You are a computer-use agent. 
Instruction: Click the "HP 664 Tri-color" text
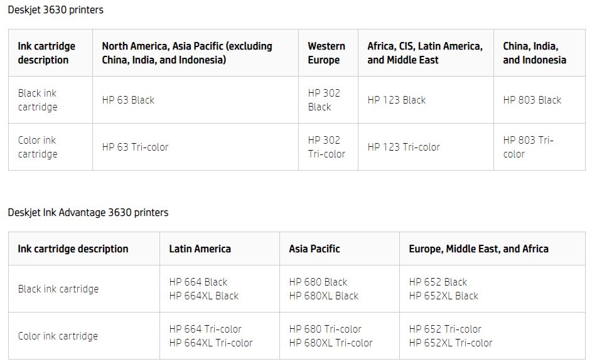(205, 329)
